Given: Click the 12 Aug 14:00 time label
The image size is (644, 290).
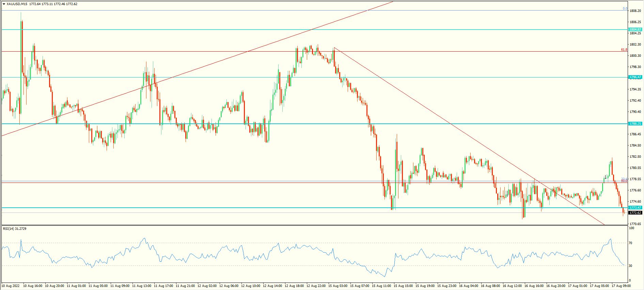Looking at the screenshot, I should [272, 286].
